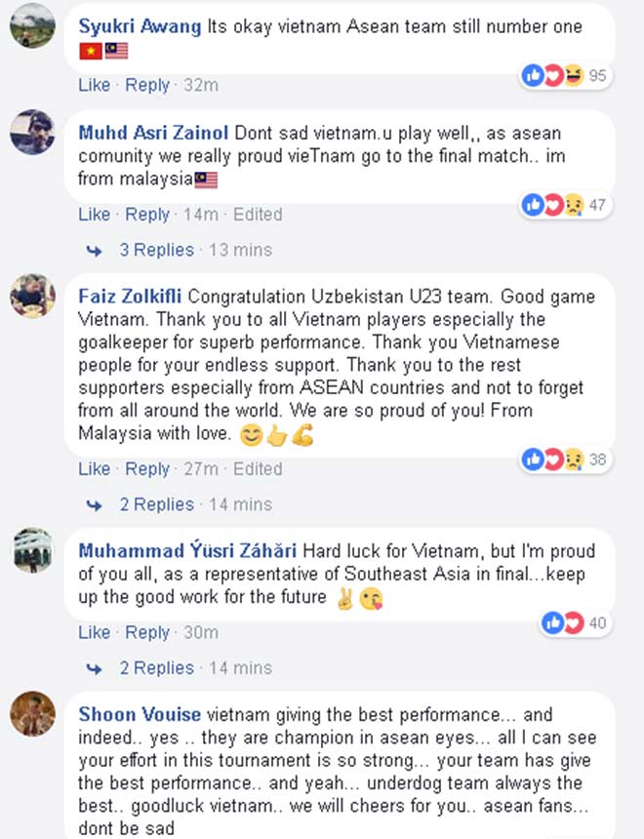Open Faiz Zolkifli's avatar photo
Image resolution: width=644 pixels, height=839 pixels.
[32, 296]
